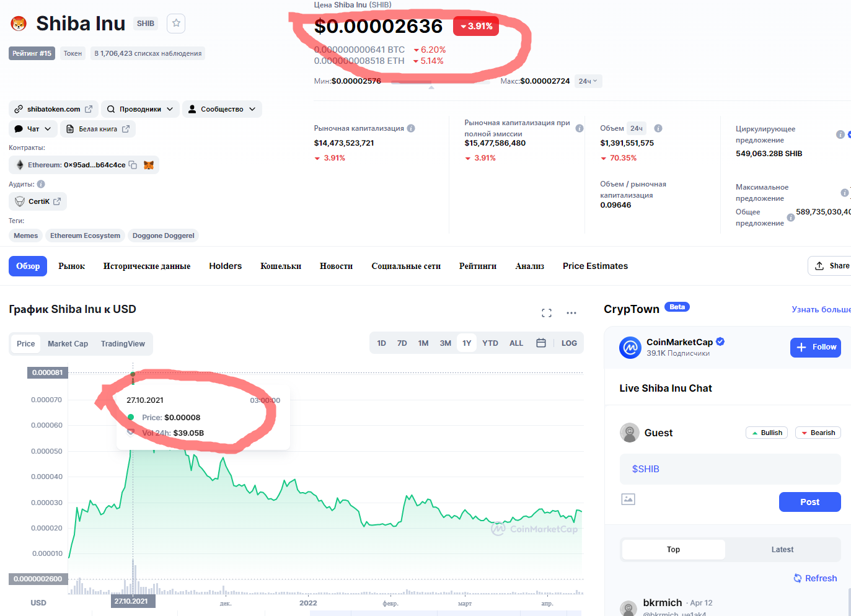Click the Guest user avatar

coord(630,433)
